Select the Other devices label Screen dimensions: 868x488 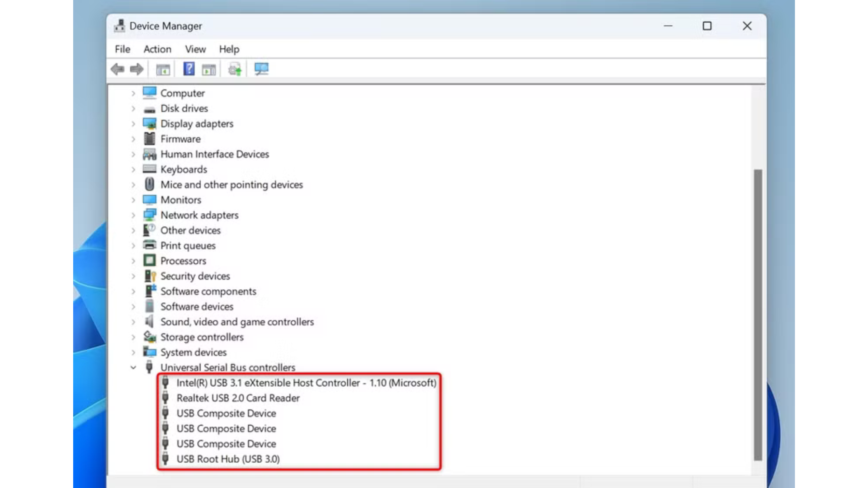[190, 230]
